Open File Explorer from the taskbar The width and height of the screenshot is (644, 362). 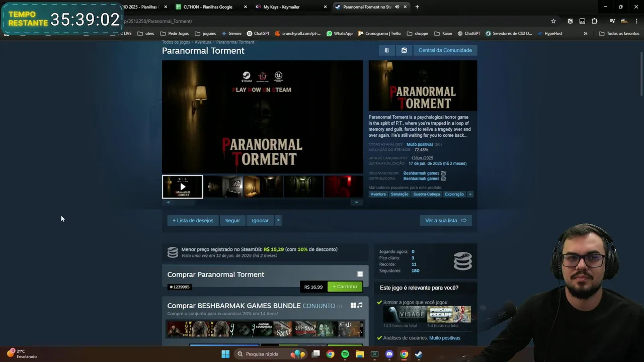pos(360,354)
